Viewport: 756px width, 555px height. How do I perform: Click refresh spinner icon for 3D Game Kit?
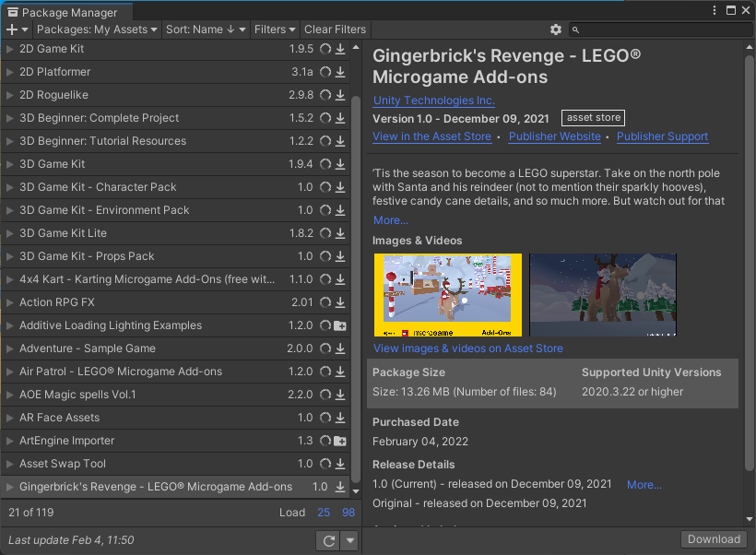(x=325, y=164)
